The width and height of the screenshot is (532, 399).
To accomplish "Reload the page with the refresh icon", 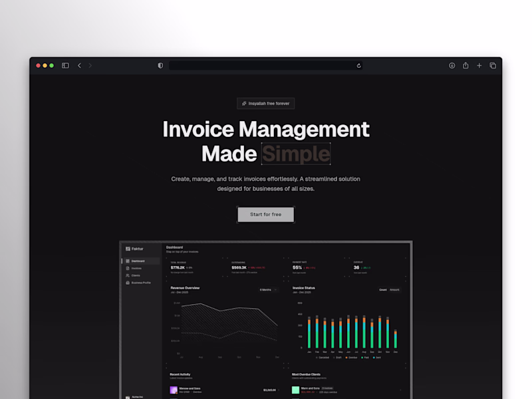I will click(x=358, y=65).
